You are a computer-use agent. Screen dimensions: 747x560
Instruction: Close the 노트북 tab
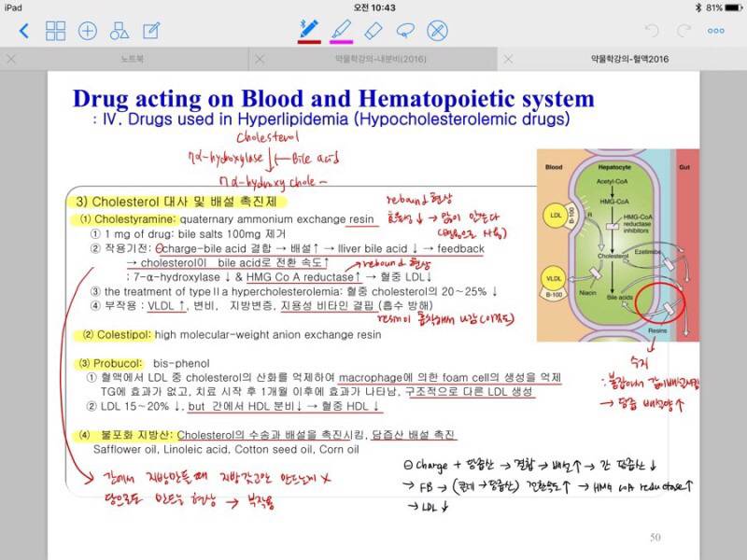coord(11,60)
